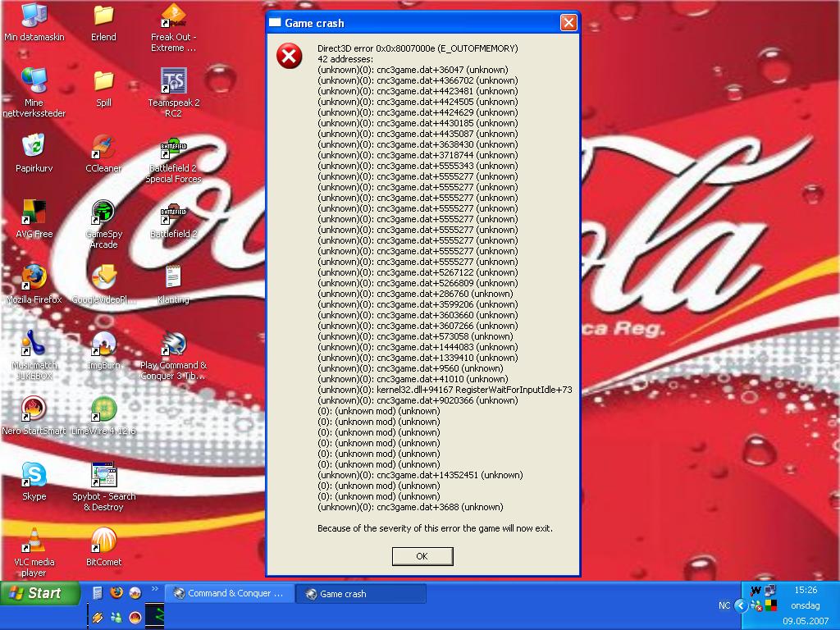Image resolution: width=840 pixels, height=630 pixels.
Task: Expand the hidden system tray icons
Action: tap(741, 605)
